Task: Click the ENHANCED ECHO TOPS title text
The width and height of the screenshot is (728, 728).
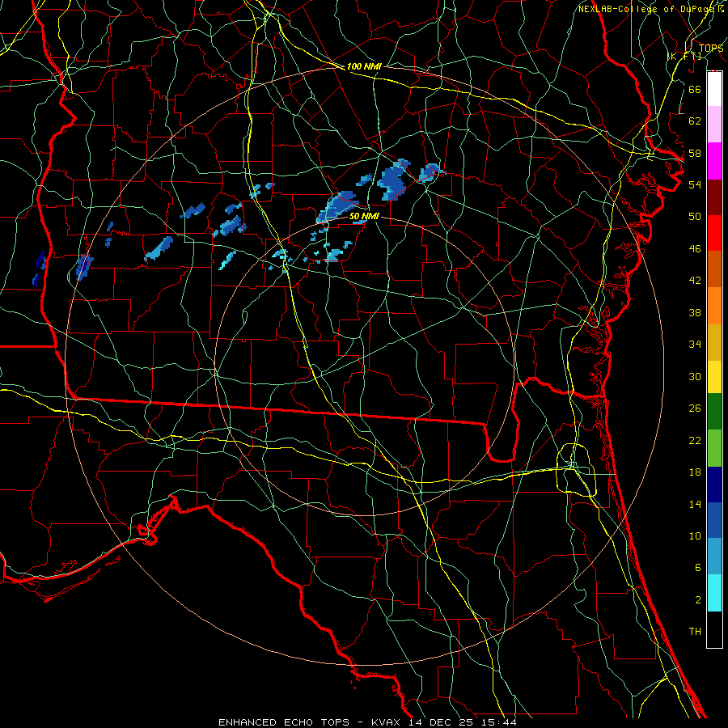Action: pyautogui.click(x=284, y=722)
